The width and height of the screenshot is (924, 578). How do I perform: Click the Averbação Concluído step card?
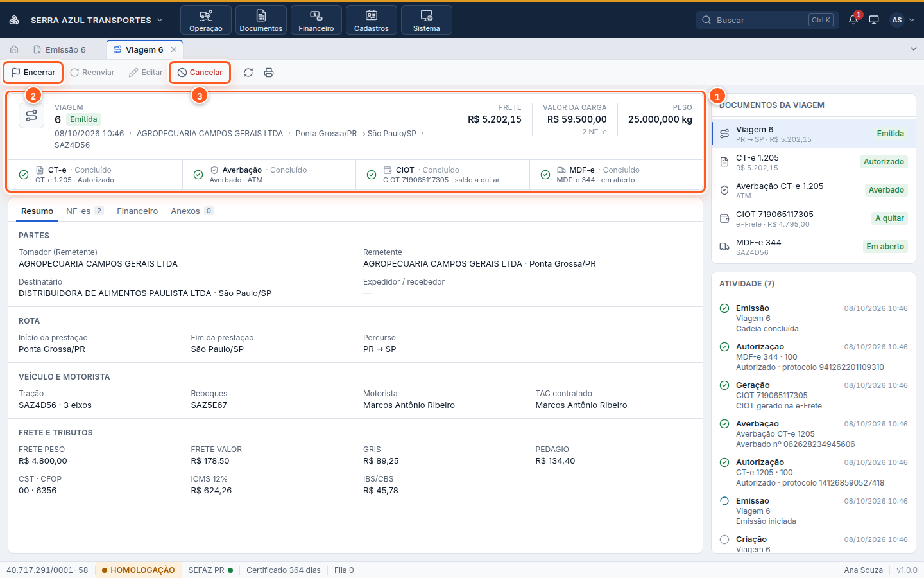coord(269,175)
